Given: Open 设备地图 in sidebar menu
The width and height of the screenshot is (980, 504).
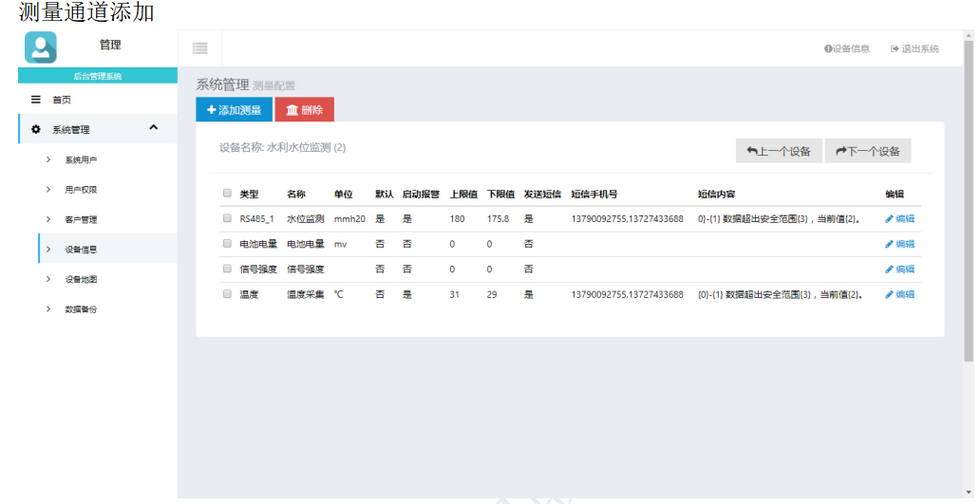Looking at the screenshot, I should click(x=80, y=280).
